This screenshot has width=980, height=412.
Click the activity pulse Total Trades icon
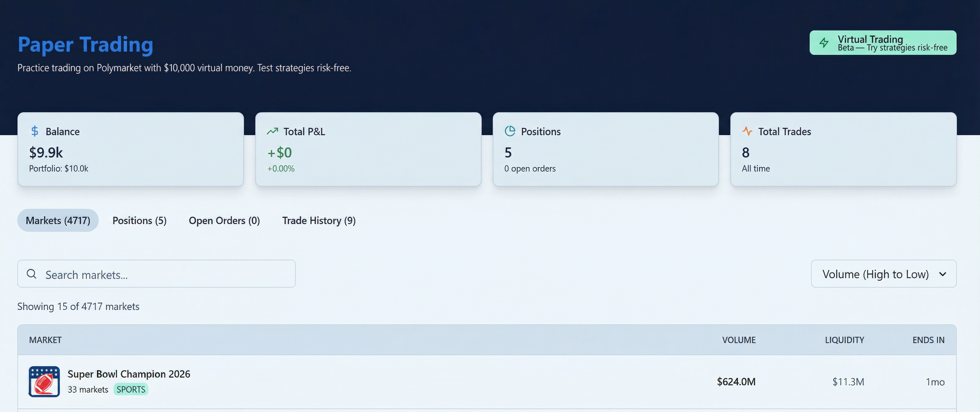tap(747, 132)
